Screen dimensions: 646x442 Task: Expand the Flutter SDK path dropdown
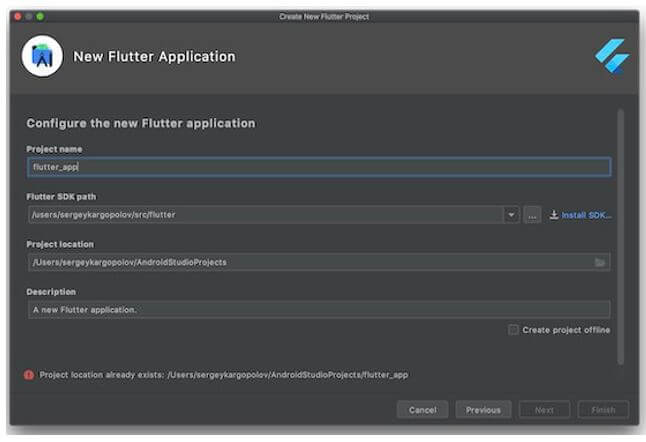[x=511, y=215]
